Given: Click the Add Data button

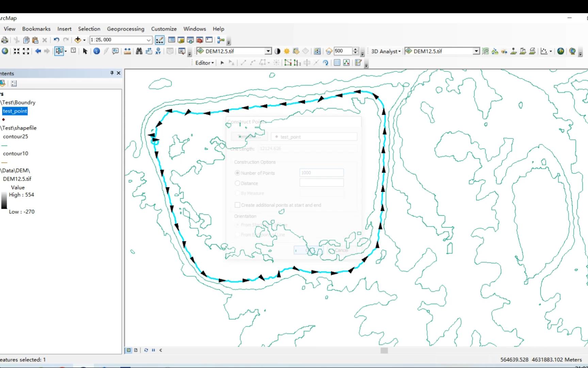Looking at the screenshot, I should [x=78, y=40].
